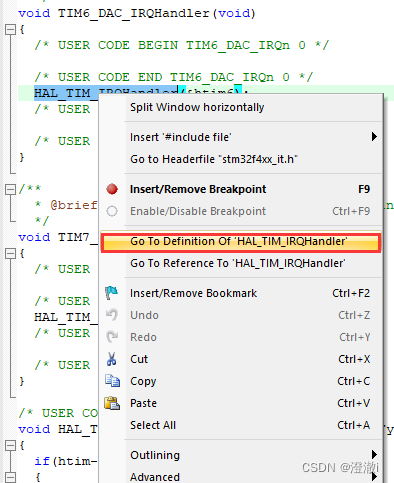Click USER CODE BEGIN TIM6_DAC_IRQn 0 comment
394x483 pixels.
coord(182,45)
